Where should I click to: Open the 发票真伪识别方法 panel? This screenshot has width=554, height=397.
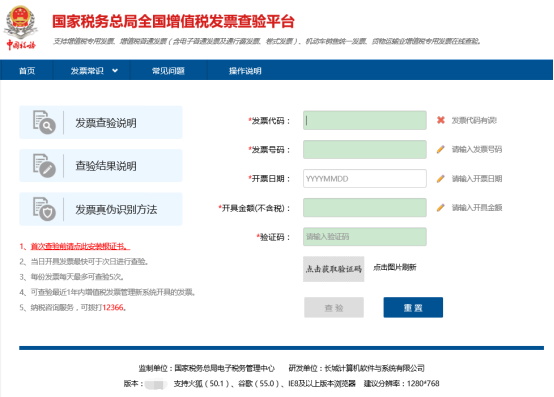(x=101, y=209)
